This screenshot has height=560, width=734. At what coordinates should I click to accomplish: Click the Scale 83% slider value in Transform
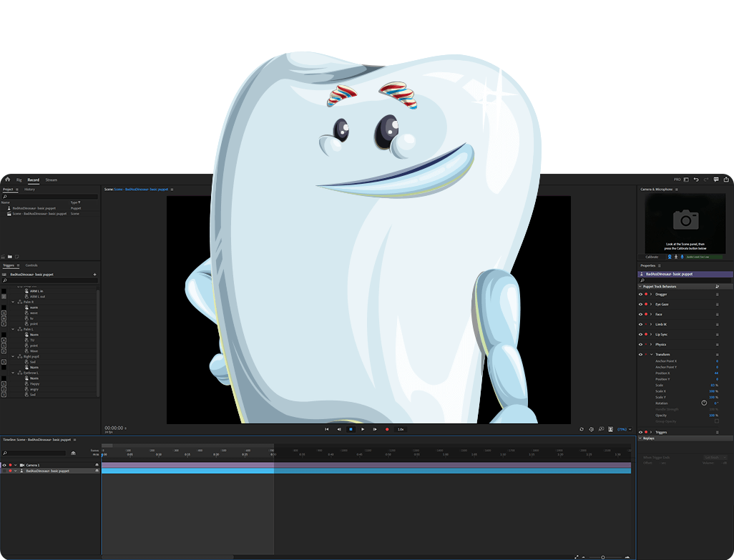(713, 385)
